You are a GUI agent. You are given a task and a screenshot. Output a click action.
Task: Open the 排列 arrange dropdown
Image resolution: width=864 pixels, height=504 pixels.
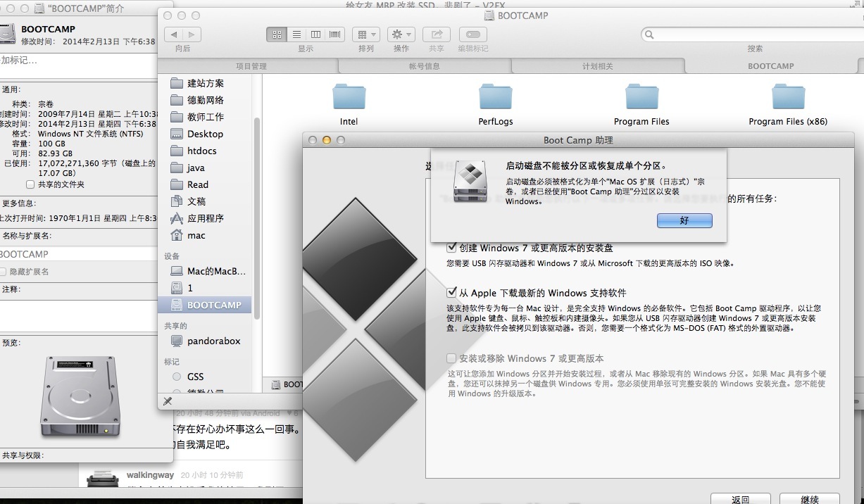point(366,34)
